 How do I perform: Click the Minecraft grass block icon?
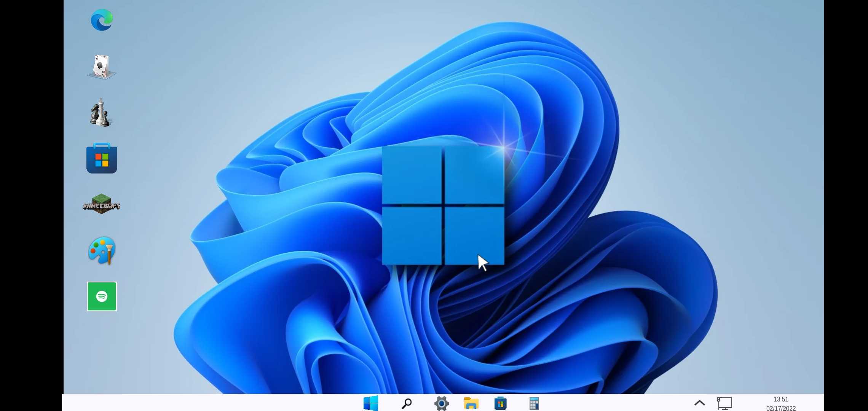[101, 204]
